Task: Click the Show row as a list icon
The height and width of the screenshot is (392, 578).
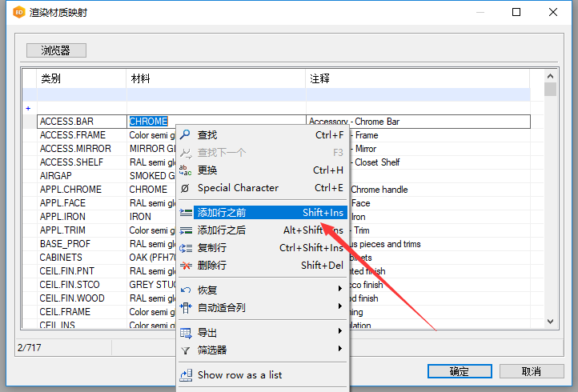Action: (x=186, y=375)
